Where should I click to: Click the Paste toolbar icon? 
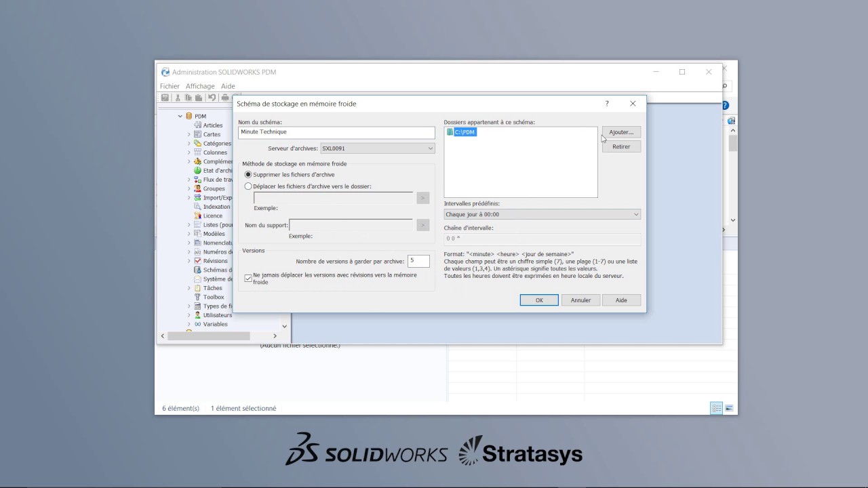[199, 98]
